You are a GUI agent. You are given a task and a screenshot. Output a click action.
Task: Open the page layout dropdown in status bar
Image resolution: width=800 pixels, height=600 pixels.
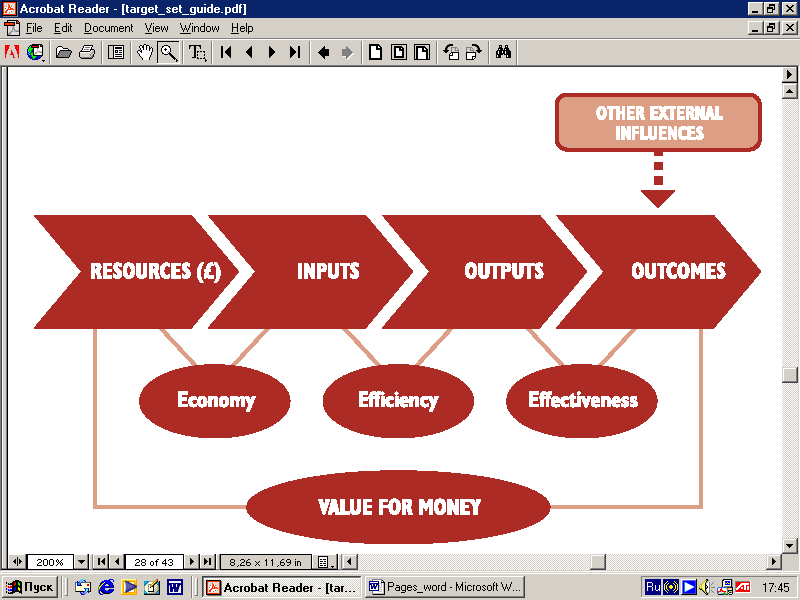coord(326,562)
